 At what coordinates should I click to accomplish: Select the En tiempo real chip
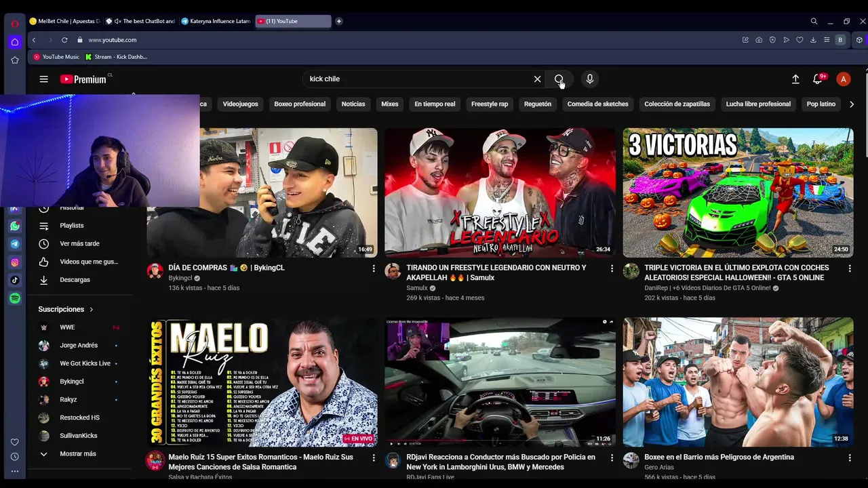(435, 104)
